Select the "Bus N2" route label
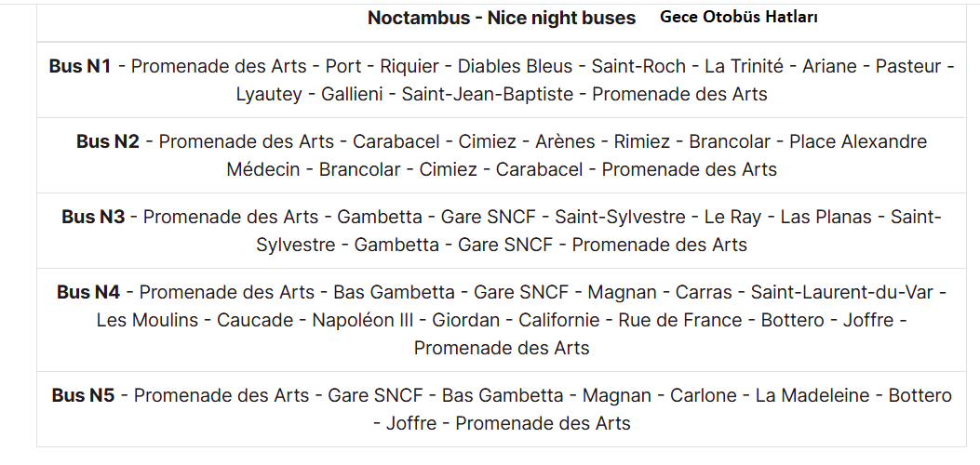This screenshot has height=465, width=980. [x=108, y=141]
